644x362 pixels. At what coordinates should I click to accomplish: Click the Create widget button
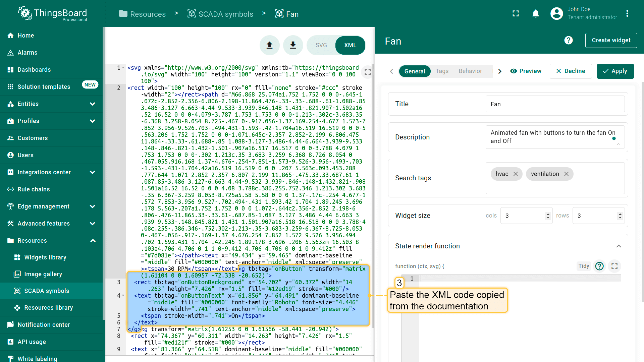click(611, 40)
